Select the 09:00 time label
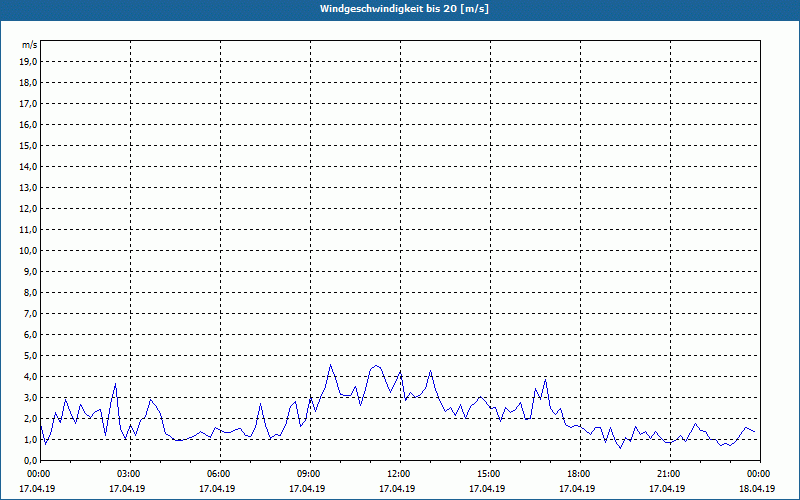This screenshot has height=500, width=800. [x=309, y=474]
